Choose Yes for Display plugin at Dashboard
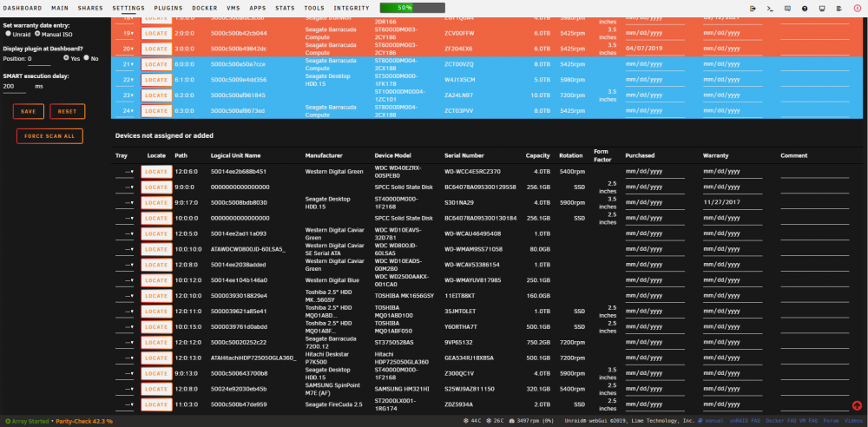 click(67, 57)
